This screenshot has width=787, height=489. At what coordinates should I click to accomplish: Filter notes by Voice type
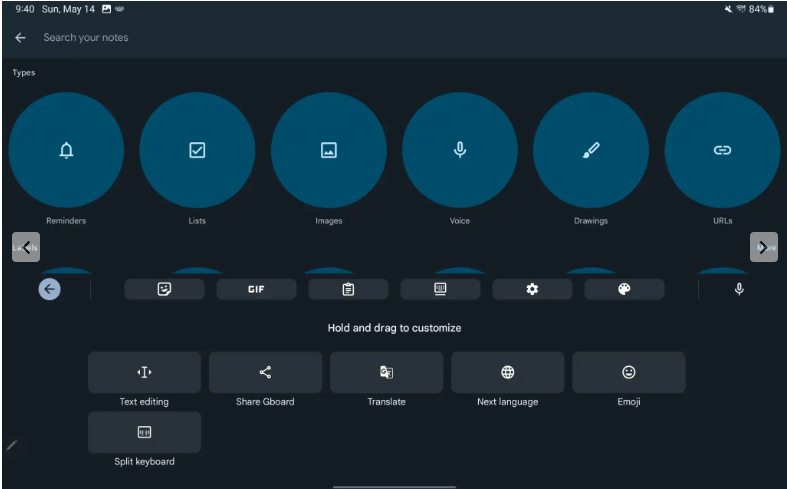(x=460, y=150)
